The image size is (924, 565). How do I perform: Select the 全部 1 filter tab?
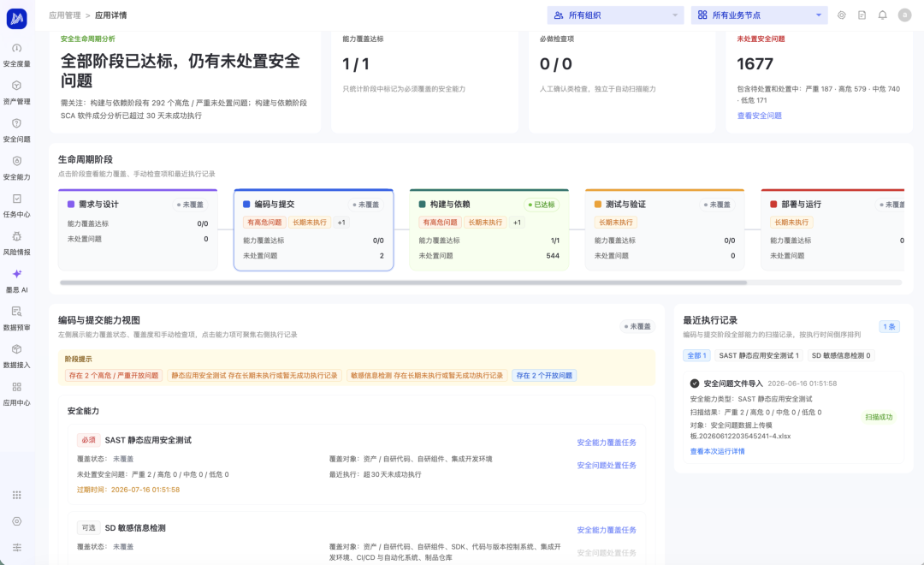point(696,355)
